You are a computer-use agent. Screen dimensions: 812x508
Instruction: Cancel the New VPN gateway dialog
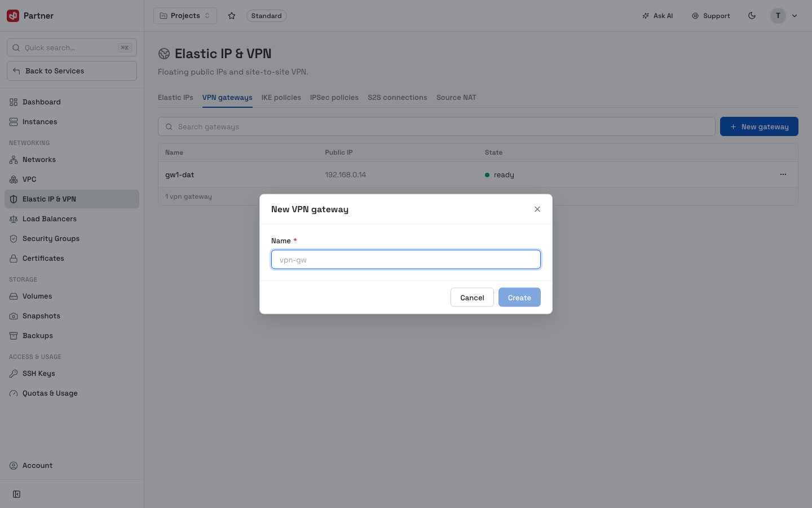(472, 297)
